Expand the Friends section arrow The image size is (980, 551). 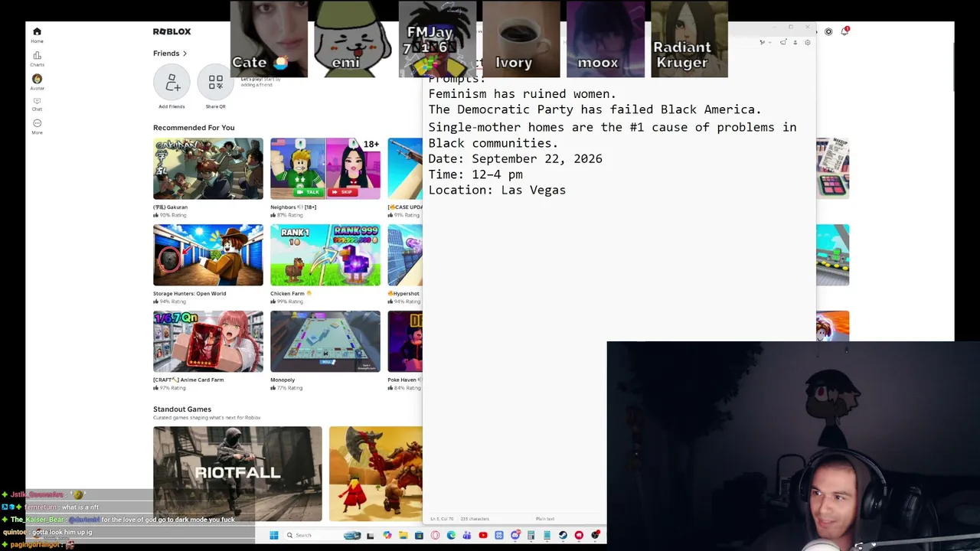[x=185, y=54]
